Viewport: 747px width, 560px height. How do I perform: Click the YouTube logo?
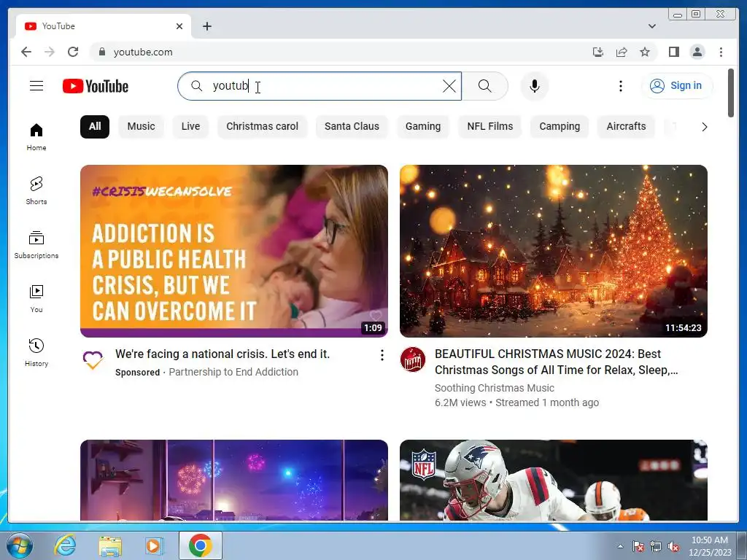tap(96, 86)
